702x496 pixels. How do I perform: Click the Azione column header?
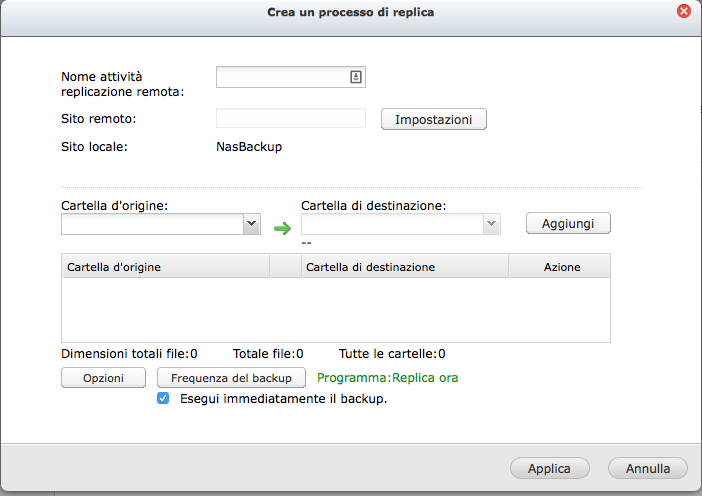click(x=561, y=267)
